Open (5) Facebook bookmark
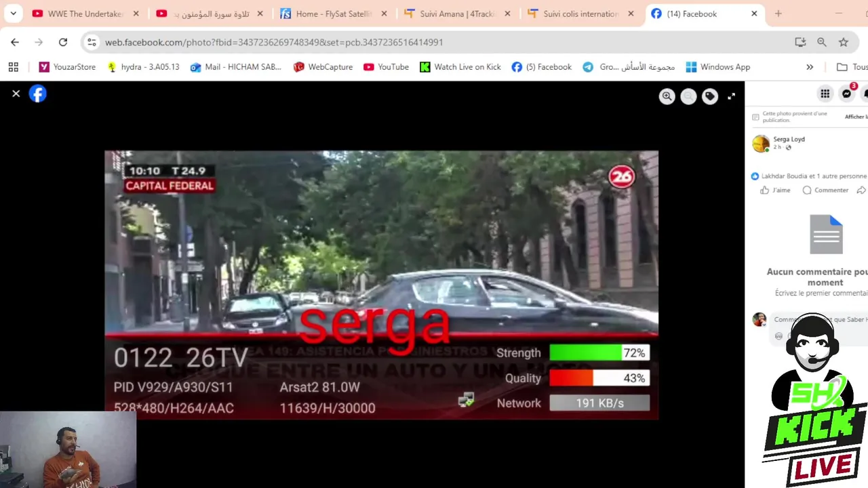Image resolution: width=868 pixels, height=488 pixels. tap(542, 67)
